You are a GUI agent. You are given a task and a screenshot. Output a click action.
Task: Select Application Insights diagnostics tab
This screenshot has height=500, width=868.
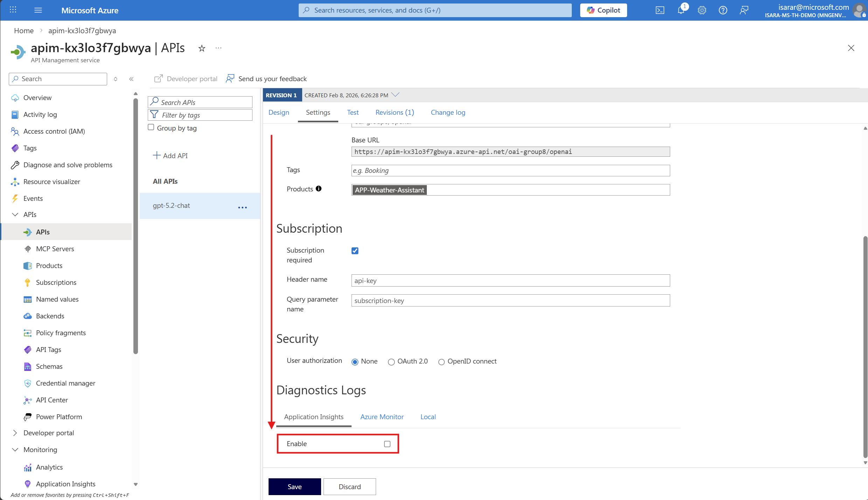pyautogui.click(x=313, y=417)
